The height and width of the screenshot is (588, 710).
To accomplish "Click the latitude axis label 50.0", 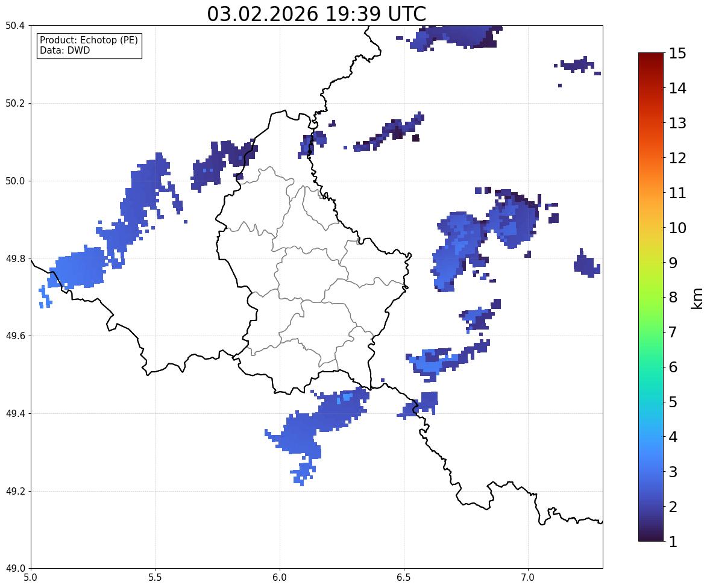I will click(x=15, y=181).
